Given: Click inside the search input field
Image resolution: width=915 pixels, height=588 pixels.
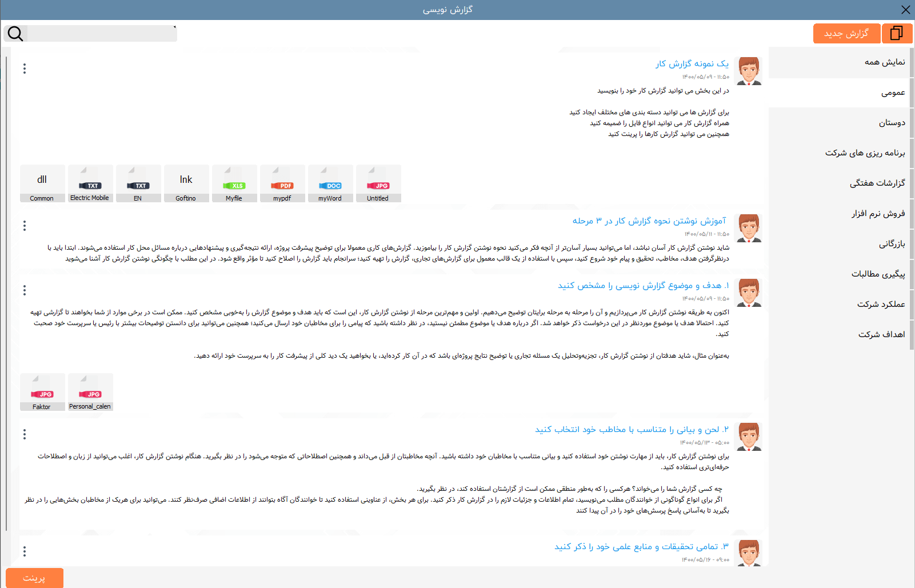Looking at the screenshot, I should click(102, 34).
